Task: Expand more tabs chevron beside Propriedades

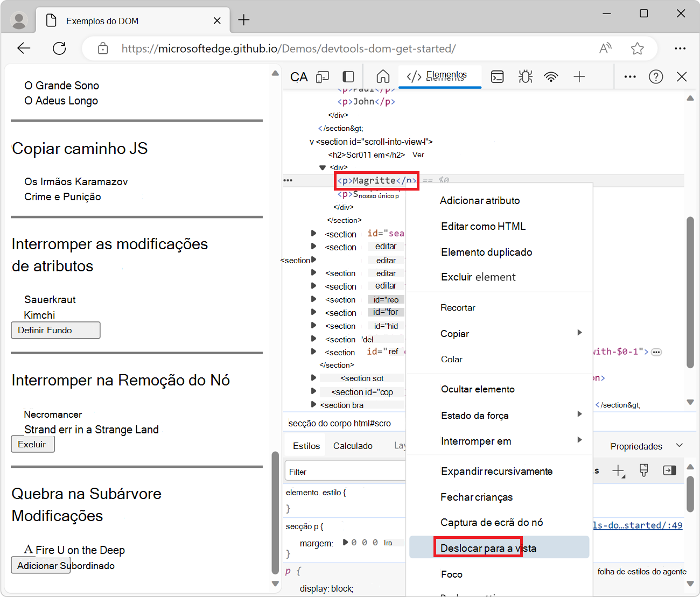Action: [680, 445]
